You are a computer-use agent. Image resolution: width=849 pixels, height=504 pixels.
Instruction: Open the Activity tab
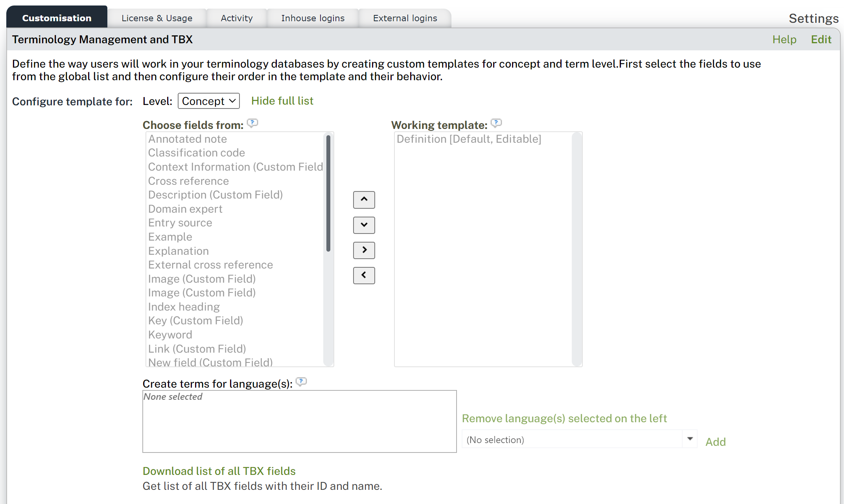tap(236, 18)
